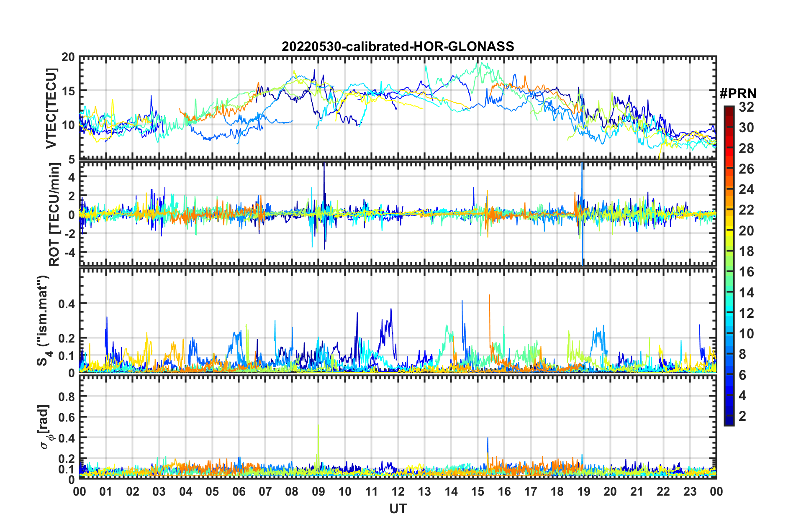
Task: Click the colorbar at PRN 16 green
Action: [x=729, y=272]
